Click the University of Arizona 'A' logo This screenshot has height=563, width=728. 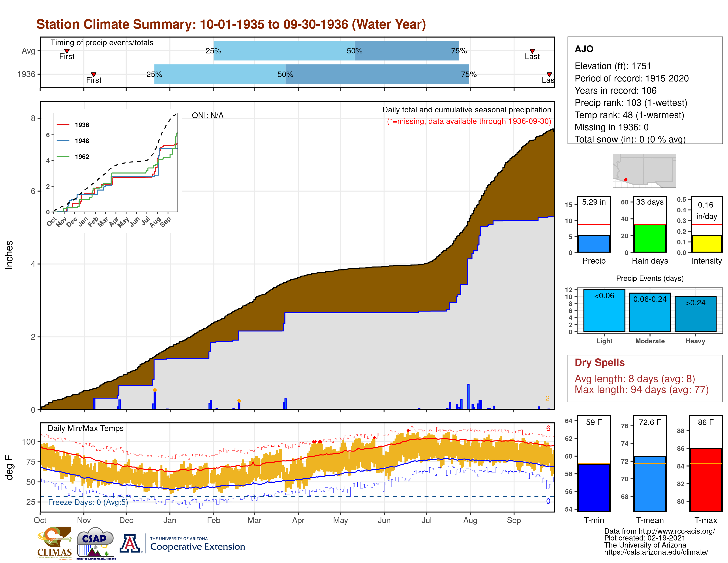tap(130, 543)
